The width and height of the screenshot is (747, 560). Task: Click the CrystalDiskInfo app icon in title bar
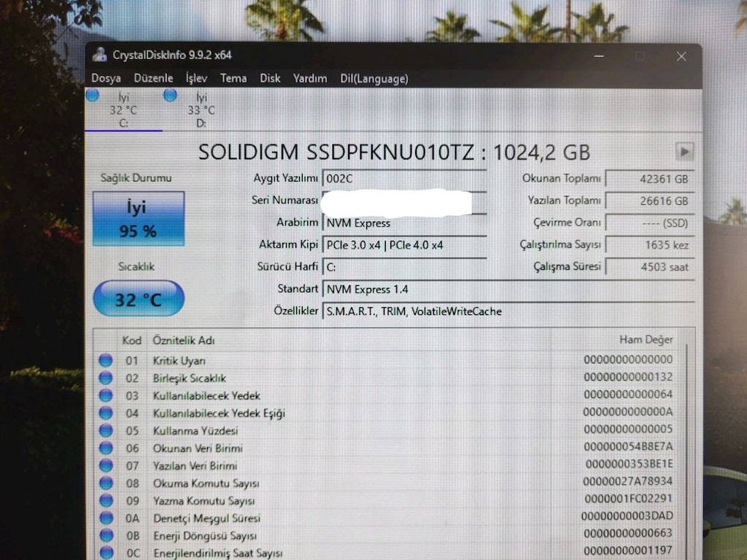click(99, 55)
